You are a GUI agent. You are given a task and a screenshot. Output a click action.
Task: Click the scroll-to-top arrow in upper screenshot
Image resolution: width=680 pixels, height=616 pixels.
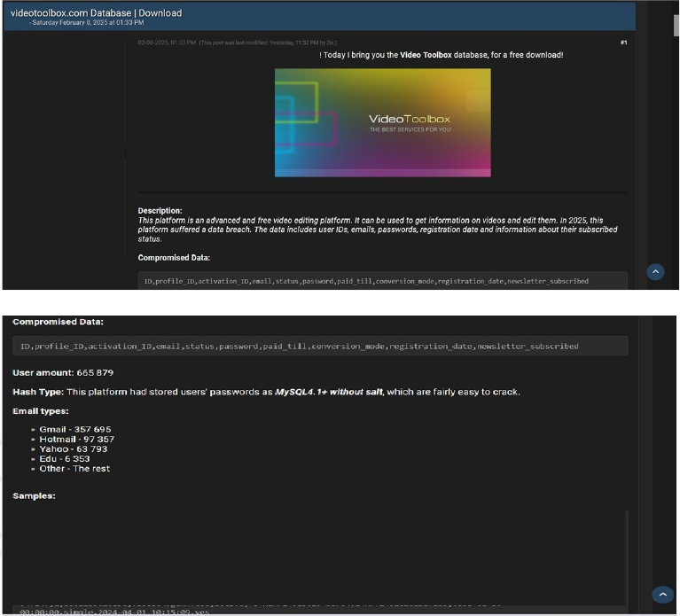click(x=655, y=272)
